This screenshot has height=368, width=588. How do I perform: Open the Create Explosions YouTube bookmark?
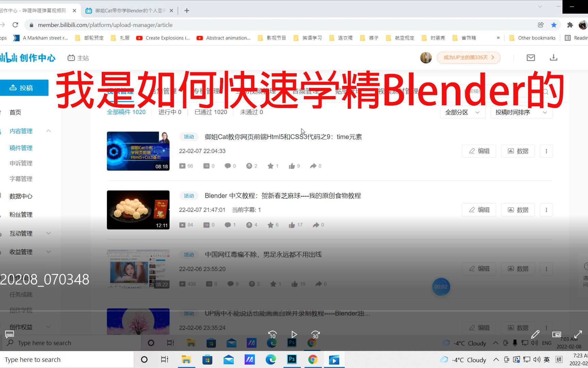(163, 38)
